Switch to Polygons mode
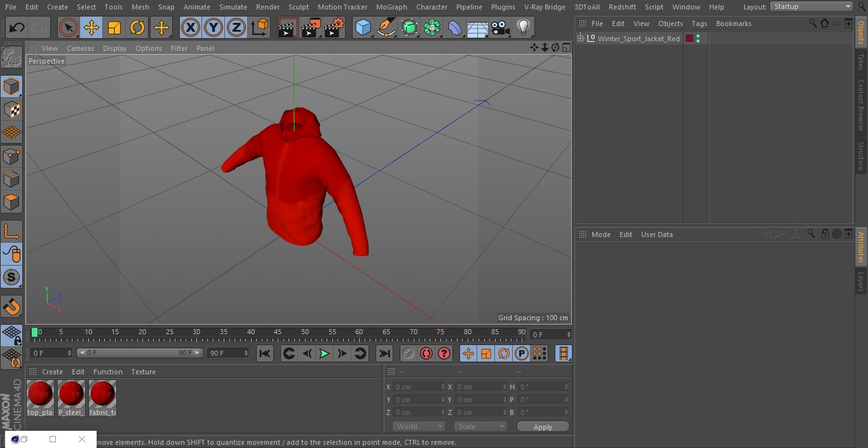The height and width of the screenshot is (448, 868). pos(11,202)
